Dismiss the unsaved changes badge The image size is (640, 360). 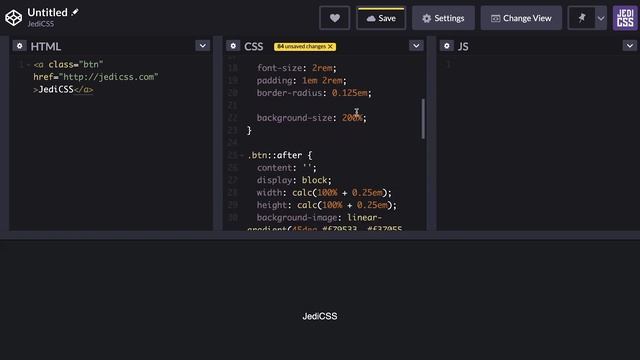click(331, 47)
